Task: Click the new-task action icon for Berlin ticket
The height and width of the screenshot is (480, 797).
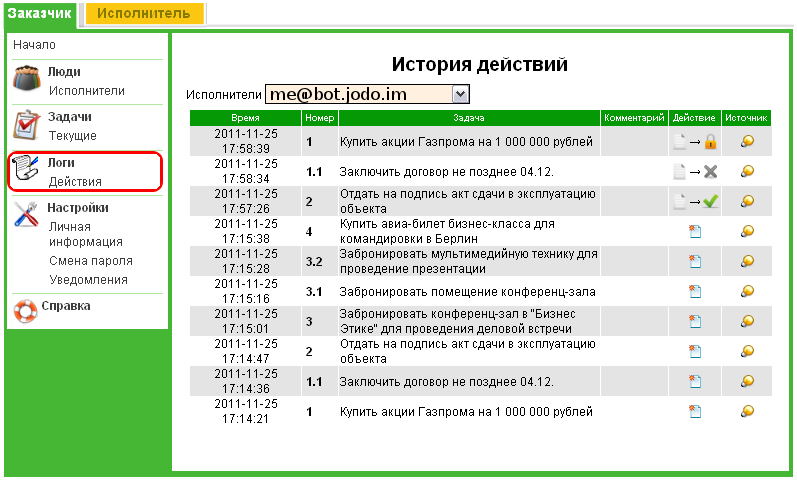Action: [x=696, y=232]
